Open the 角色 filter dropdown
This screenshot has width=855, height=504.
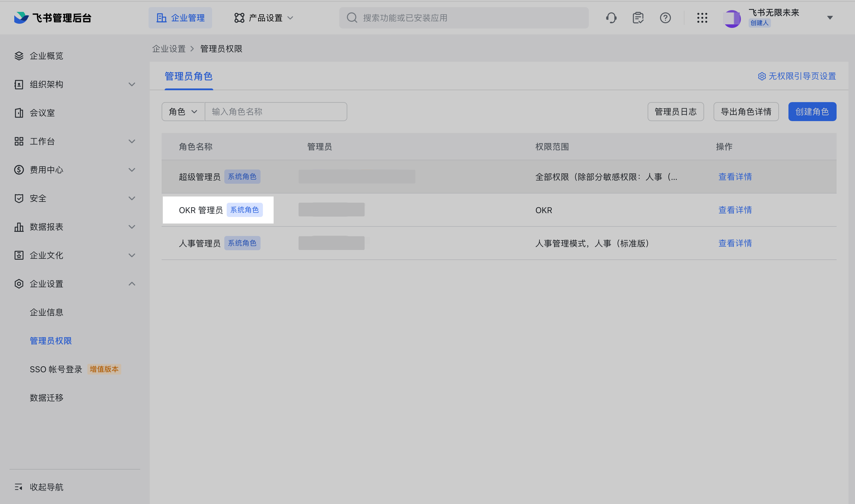(183, 112)
